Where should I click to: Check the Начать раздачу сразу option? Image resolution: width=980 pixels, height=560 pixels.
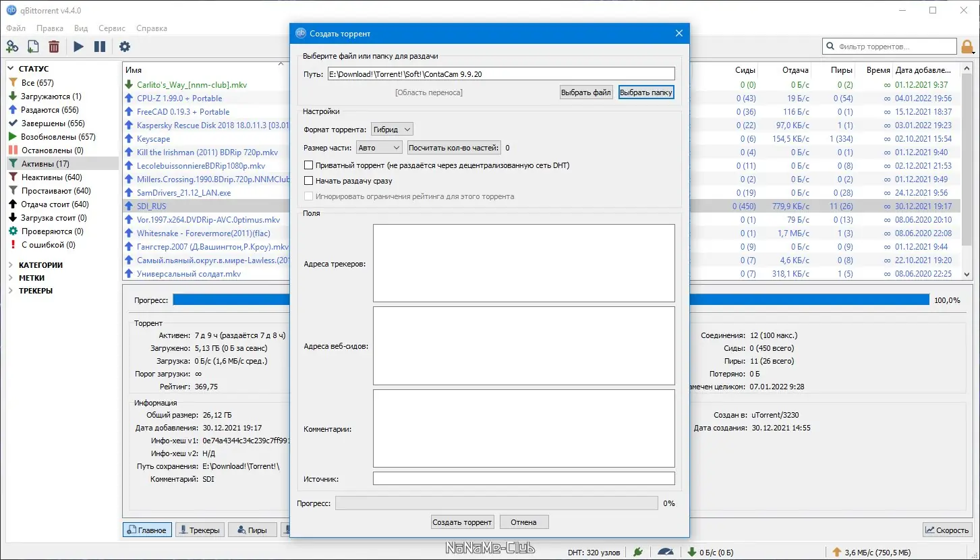pos(309,181)
